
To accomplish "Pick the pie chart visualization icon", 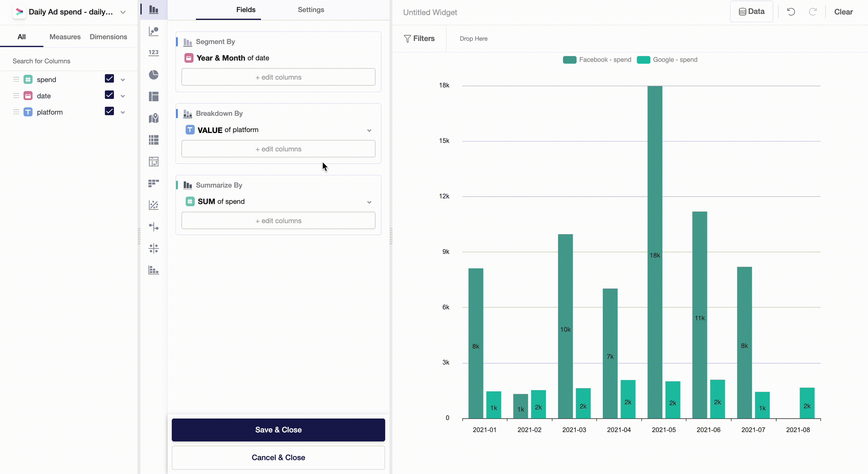I will (154, 74).
